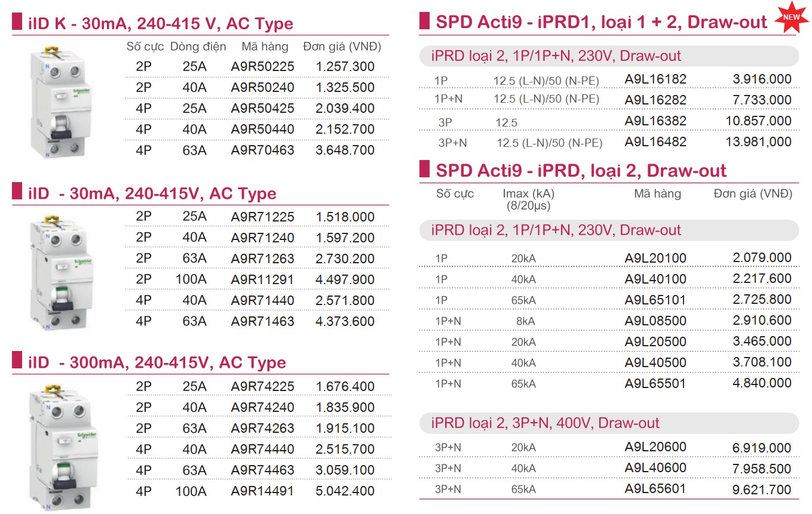
Task: Click the 'Dòng điện' column header
Action: 198,47
